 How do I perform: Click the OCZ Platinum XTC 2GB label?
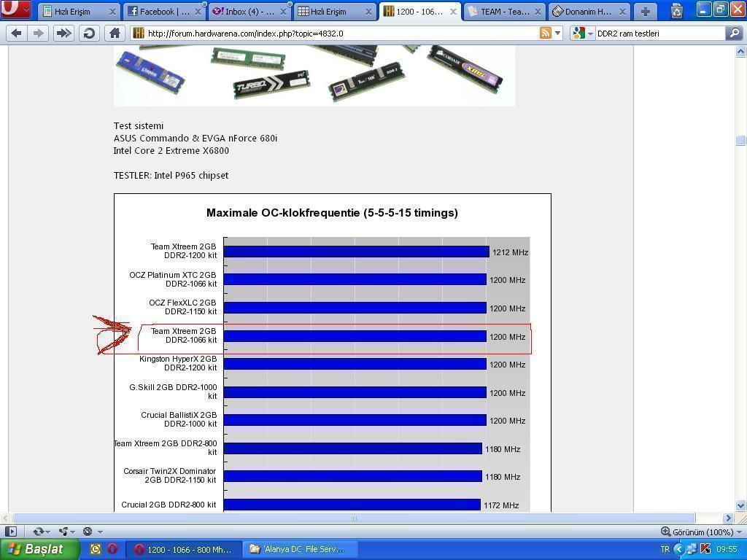click(172, 279)
